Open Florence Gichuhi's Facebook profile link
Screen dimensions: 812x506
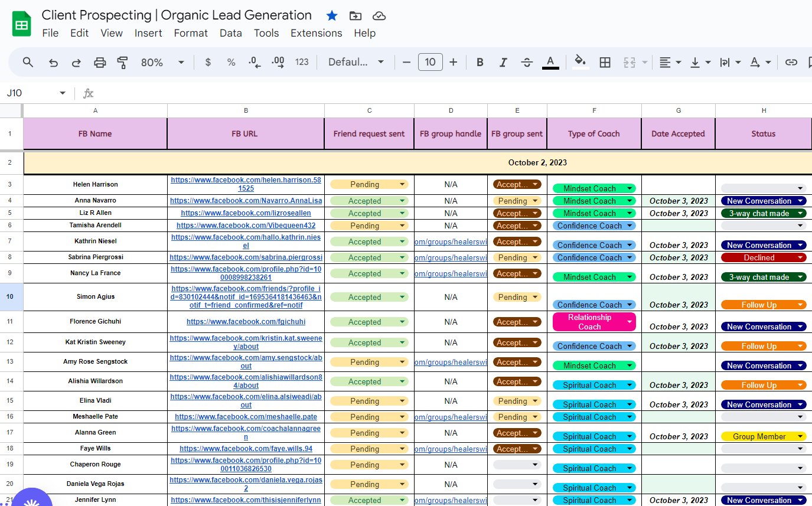click(246, 322)
